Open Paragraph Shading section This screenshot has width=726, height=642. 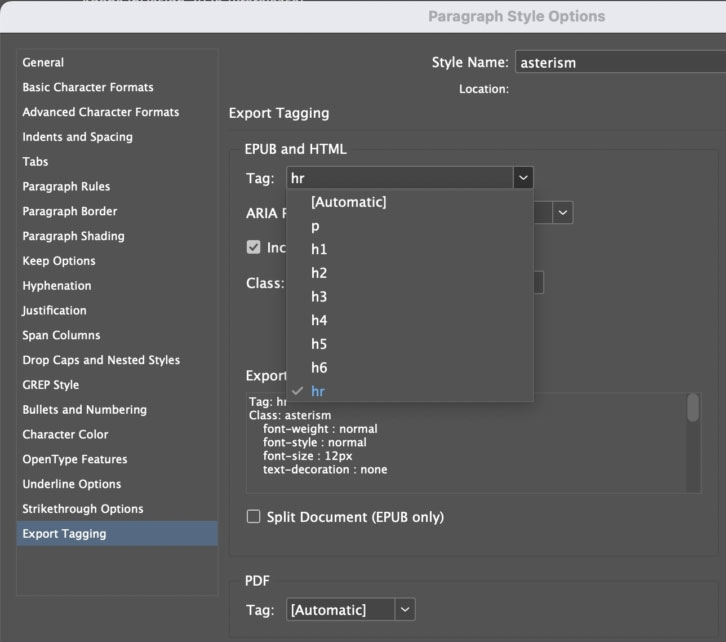(117, 236)
